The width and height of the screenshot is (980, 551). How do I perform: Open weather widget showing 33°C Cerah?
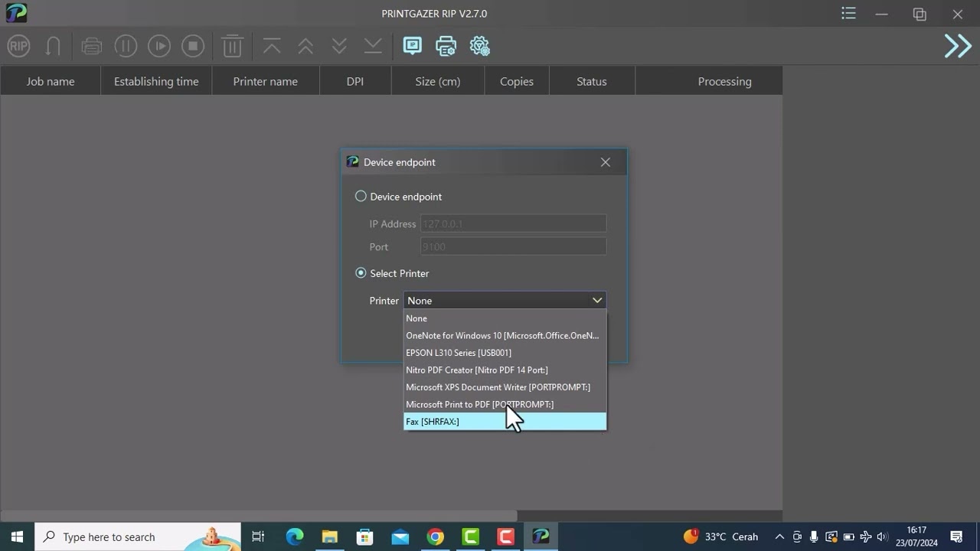click(720, 536)
